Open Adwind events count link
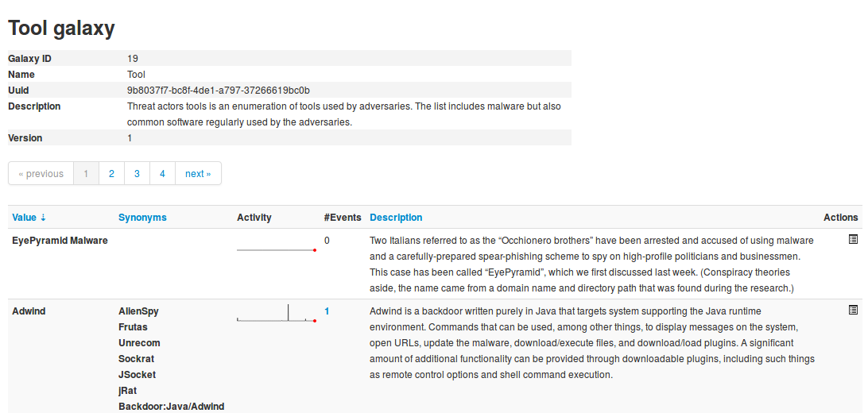This screenshot has height=413, width=868. (327, 311)
